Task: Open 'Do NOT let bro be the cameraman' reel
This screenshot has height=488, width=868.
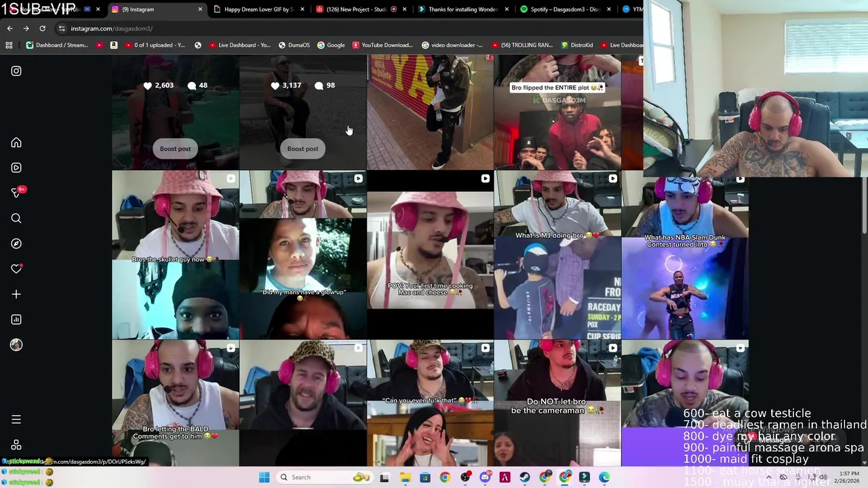Action: coord(557,403)
